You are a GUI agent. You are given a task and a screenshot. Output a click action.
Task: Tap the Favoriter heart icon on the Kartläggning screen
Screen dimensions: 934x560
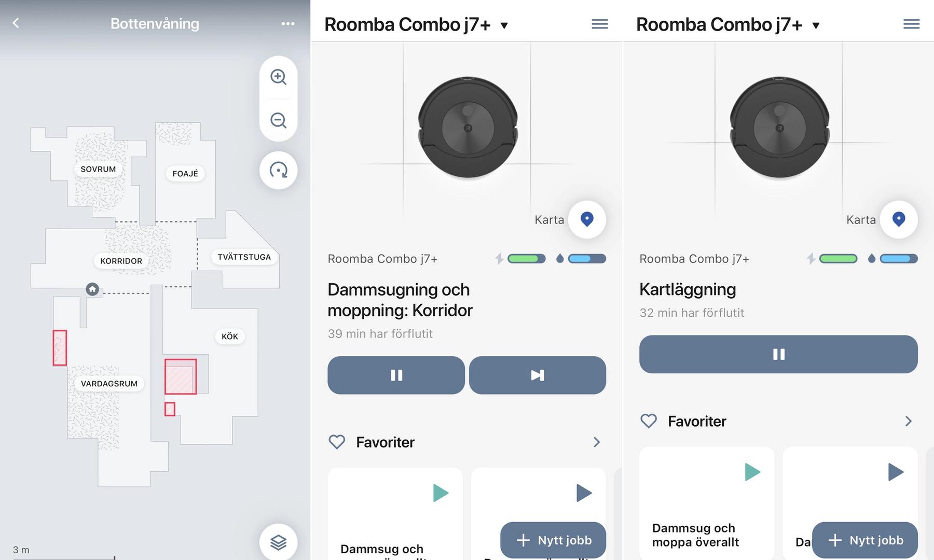[649, 421]
